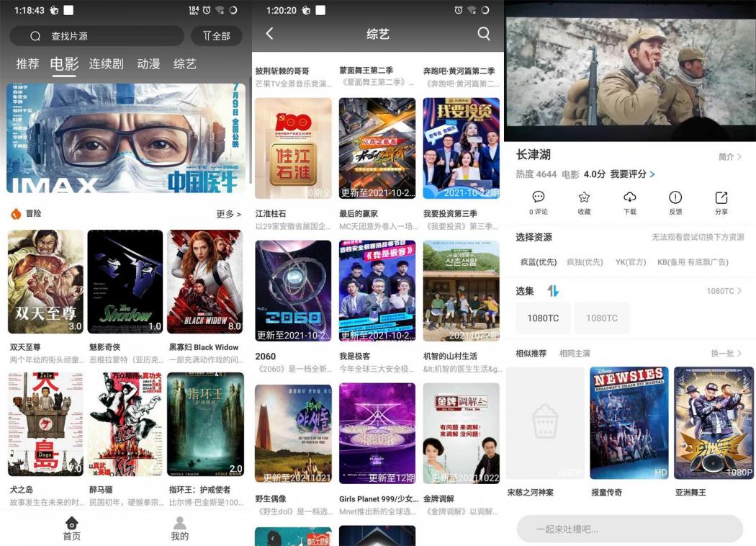Tap the 一起来吐槽吧 comment input field
Viewport: 756px width, 546px height.
coord(629,529)
